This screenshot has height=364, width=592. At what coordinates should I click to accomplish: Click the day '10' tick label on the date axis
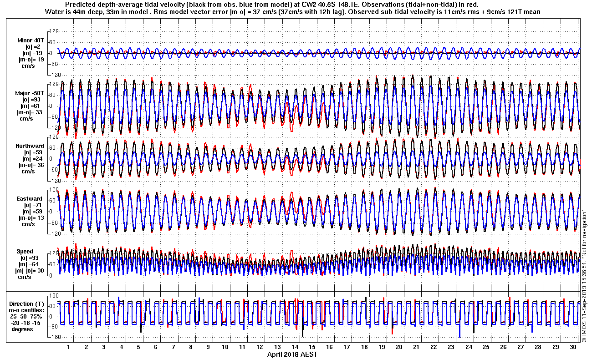pos(225,347)
